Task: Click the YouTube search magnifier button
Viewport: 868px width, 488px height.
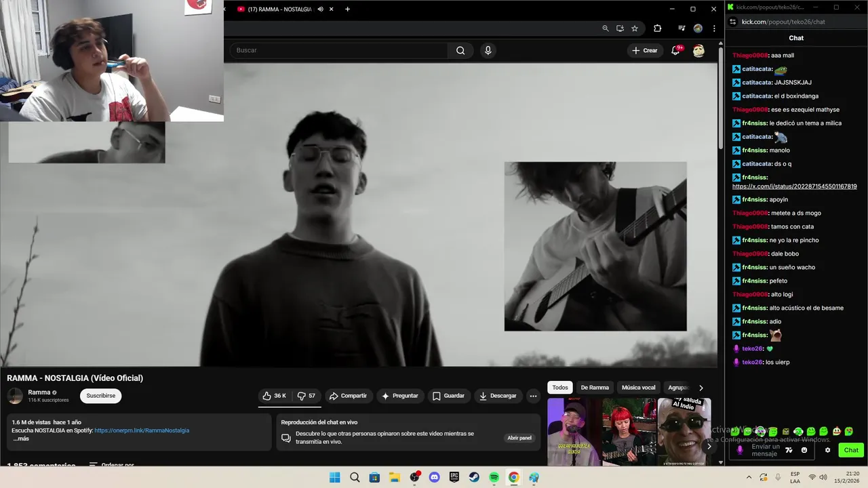Action: [460, 50]
